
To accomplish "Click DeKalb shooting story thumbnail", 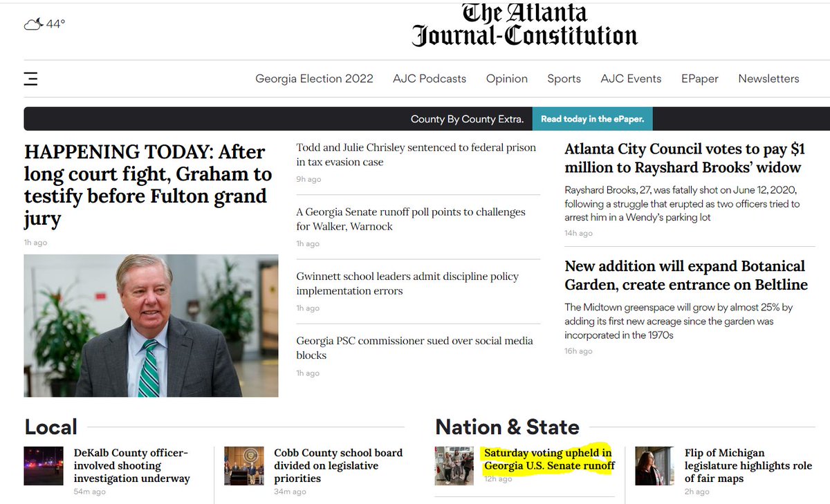I will (44, 466).
